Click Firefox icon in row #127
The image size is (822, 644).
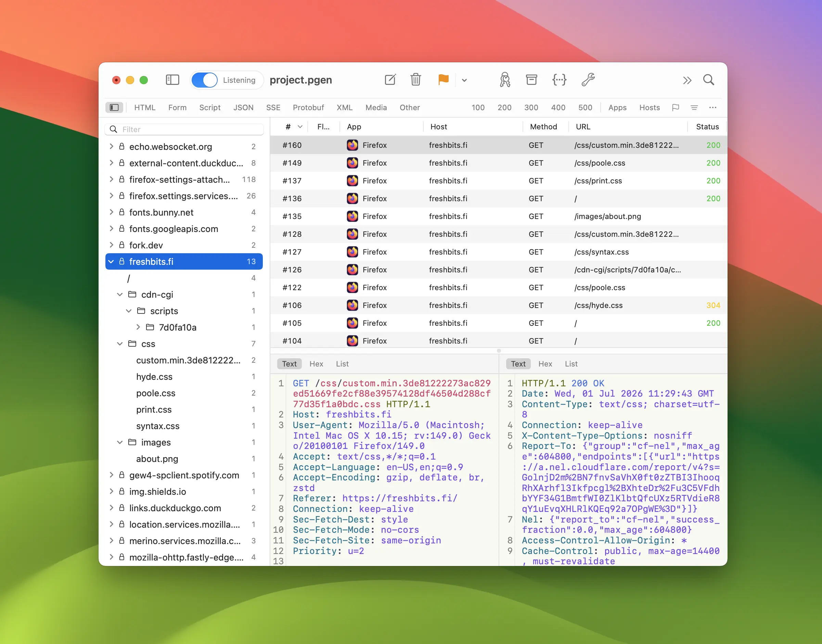click(x=352, y=252)
